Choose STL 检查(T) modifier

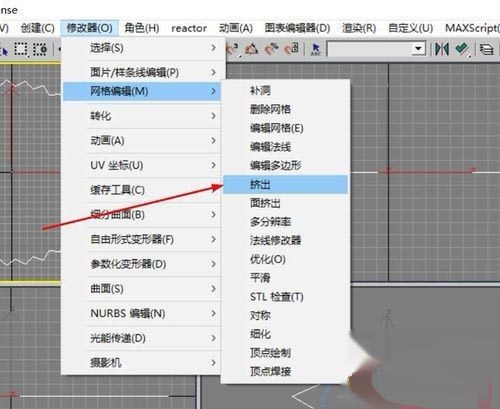pos(285,297)
